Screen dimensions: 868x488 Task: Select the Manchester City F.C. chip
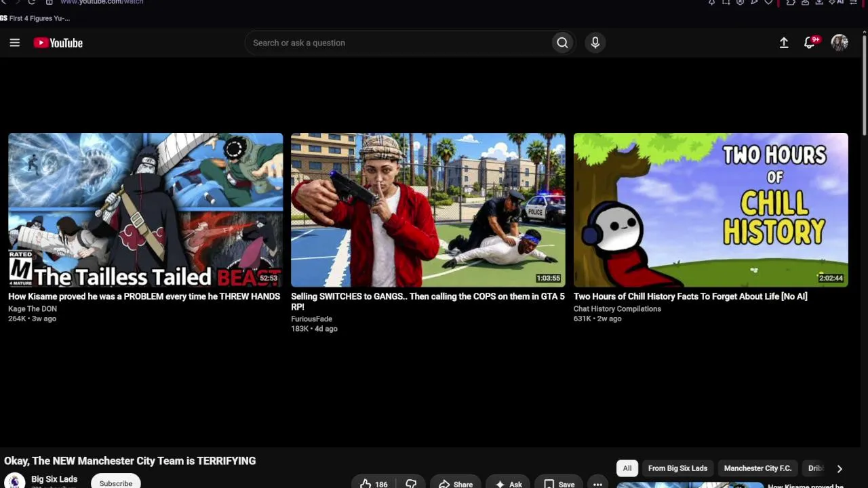tap(757, 468)
